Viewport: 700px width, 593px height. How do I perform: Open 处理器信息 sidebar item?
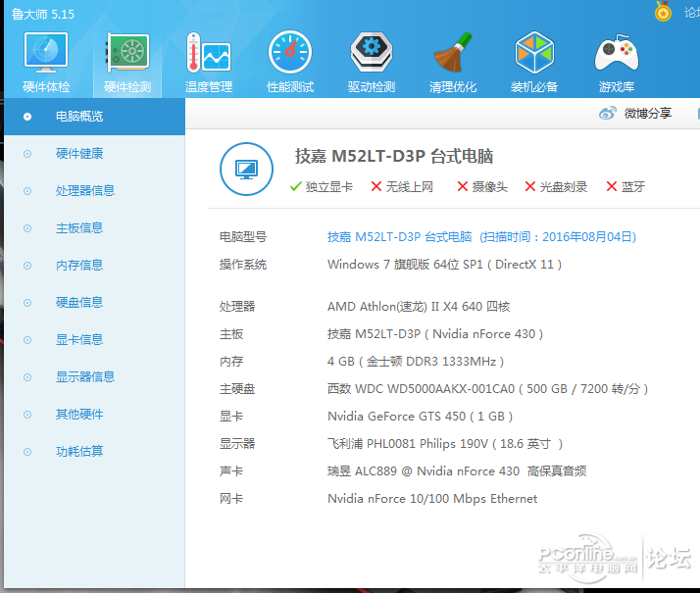click(95, 191)
